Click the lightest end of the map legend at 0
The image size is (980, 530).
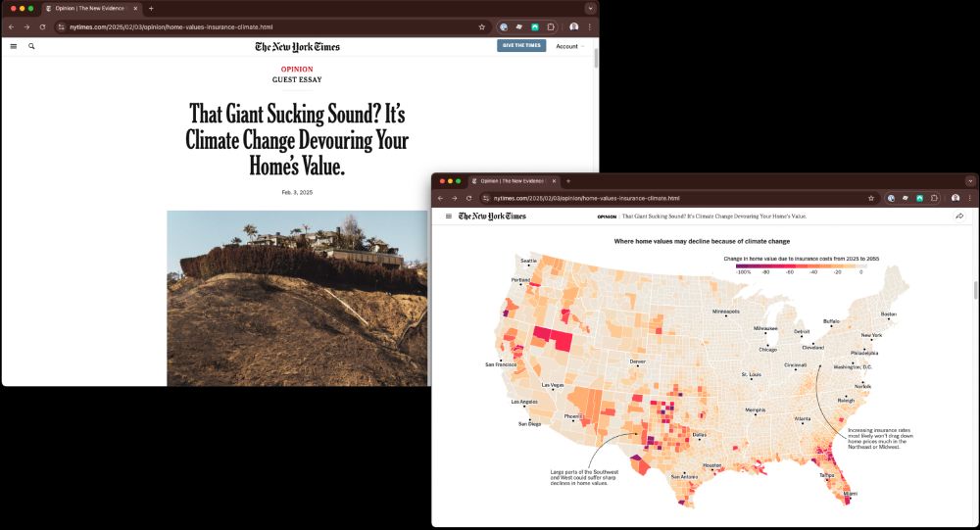[x=859, y=265]
